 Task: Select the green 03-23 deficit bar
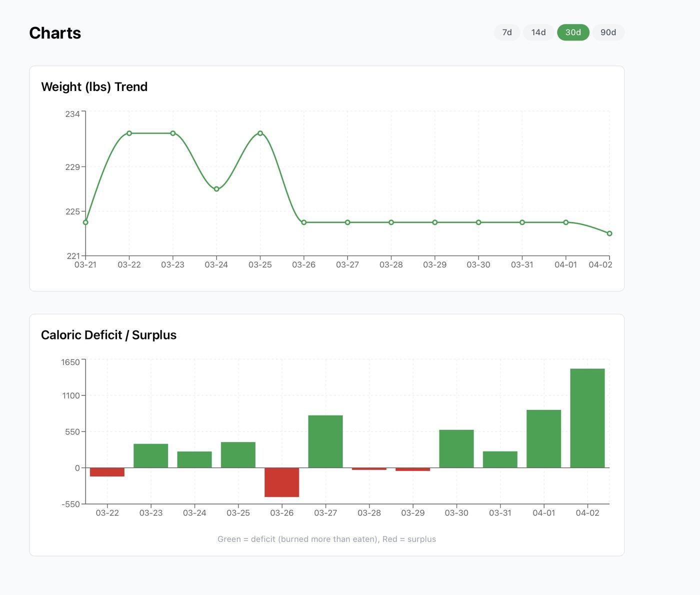click(x=151, y=456)
